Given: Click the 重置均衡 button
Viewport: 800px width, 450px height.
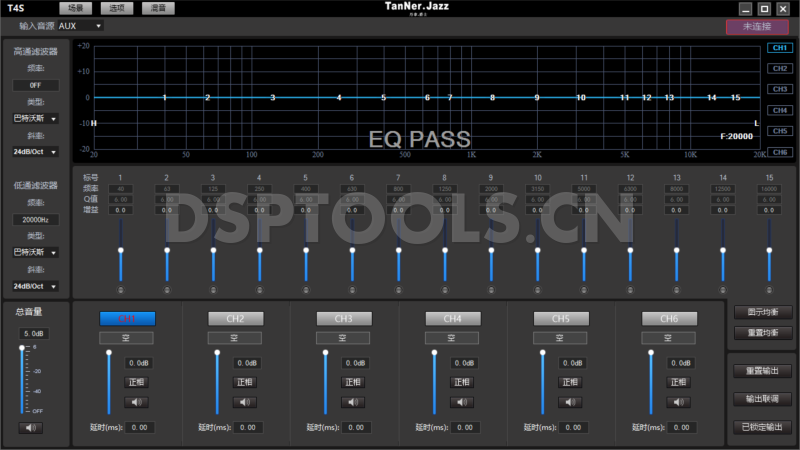Looking at the screenshot, I should coord(763,332).
